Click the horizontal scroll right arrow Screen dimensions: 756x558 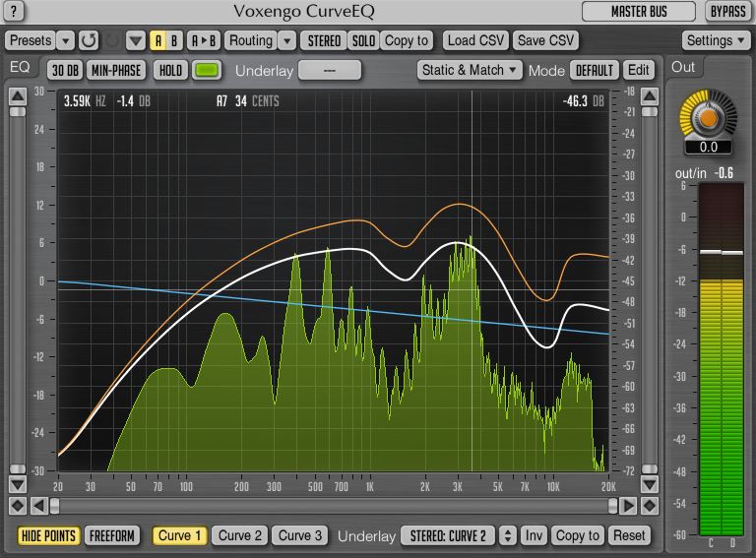pos(628,506)
